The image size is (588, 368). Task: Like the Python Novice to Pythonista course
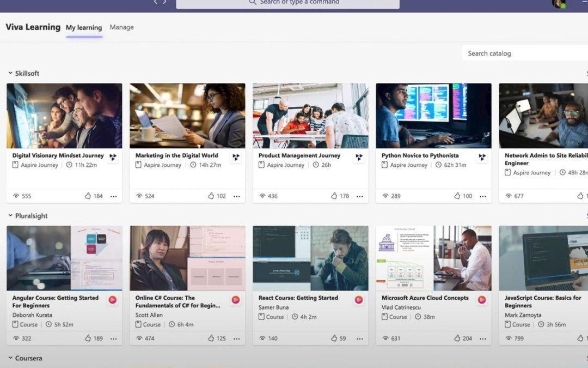(457, 196)
